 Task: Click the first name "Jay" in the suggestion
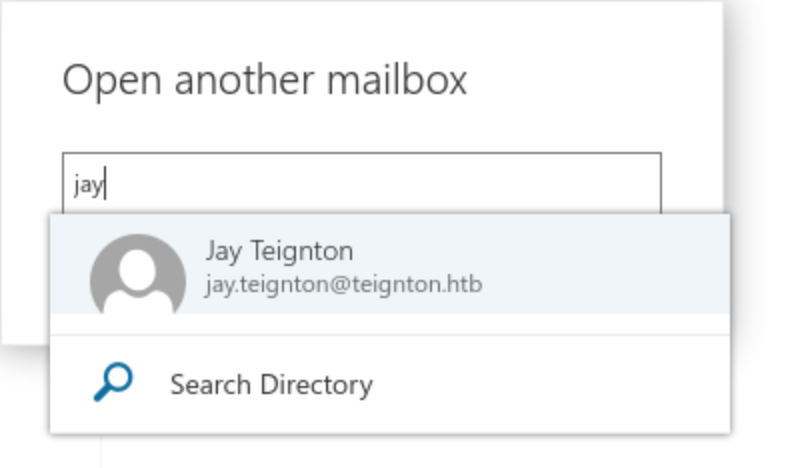[224, 251]
